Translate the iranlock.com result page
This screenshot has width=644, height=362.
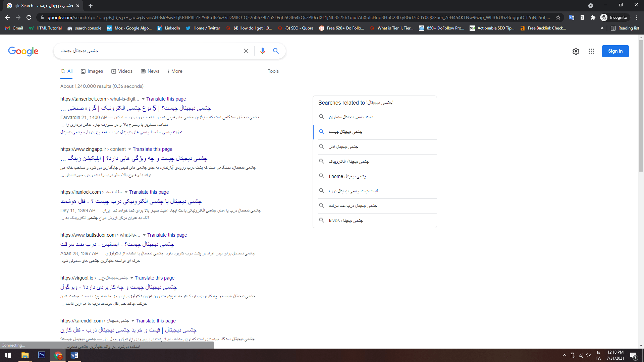coord(149,192)
